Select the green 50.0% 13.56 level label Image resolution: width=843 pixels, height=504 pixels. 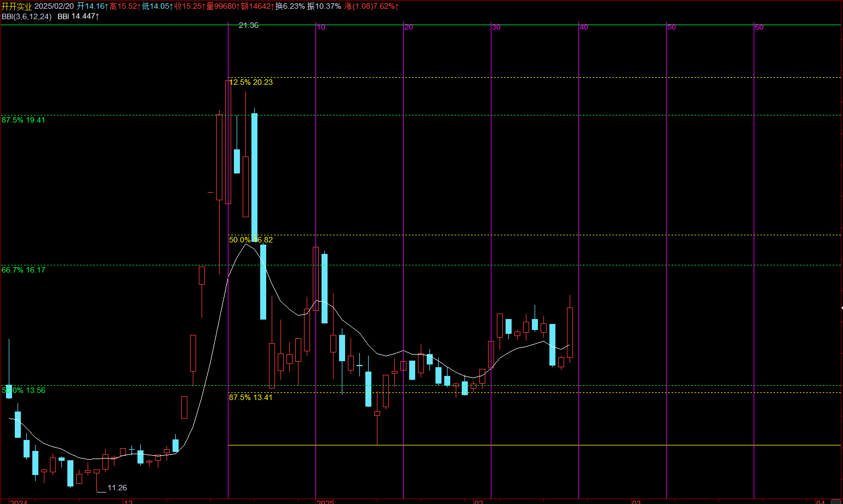(x=24, y=390)
